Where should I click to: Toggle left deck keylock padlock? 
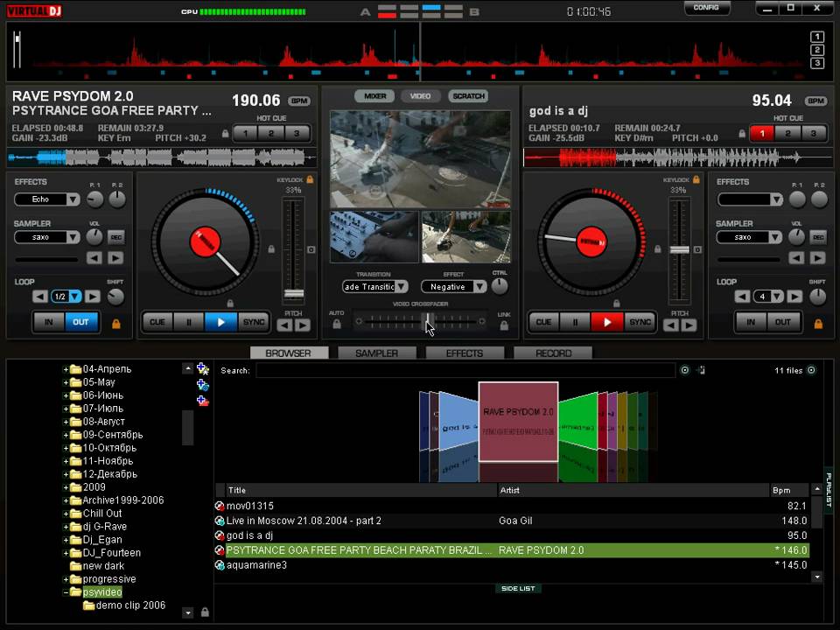(310, 179)
